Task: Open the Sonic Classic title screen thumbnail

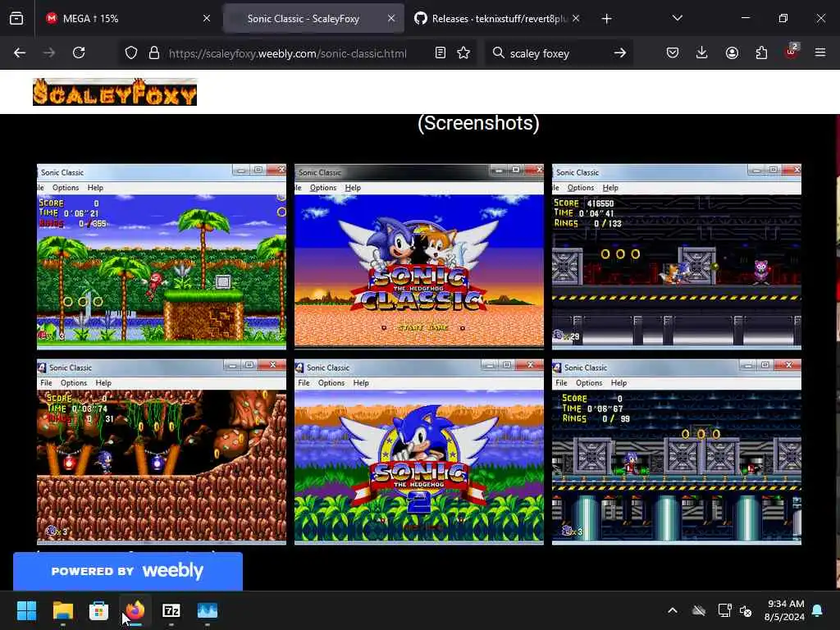Action: (x=419, y=257)
